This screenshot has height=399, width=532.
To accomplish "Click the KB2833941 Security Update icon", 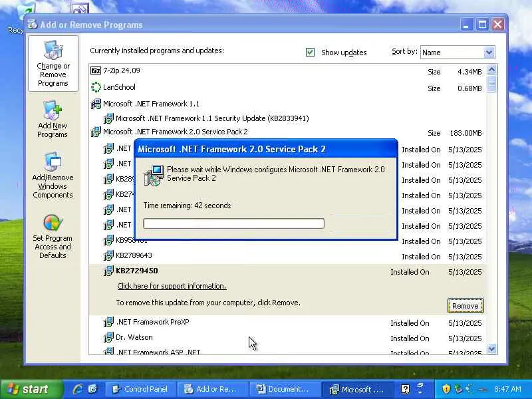I will click(x=108, y=118).
